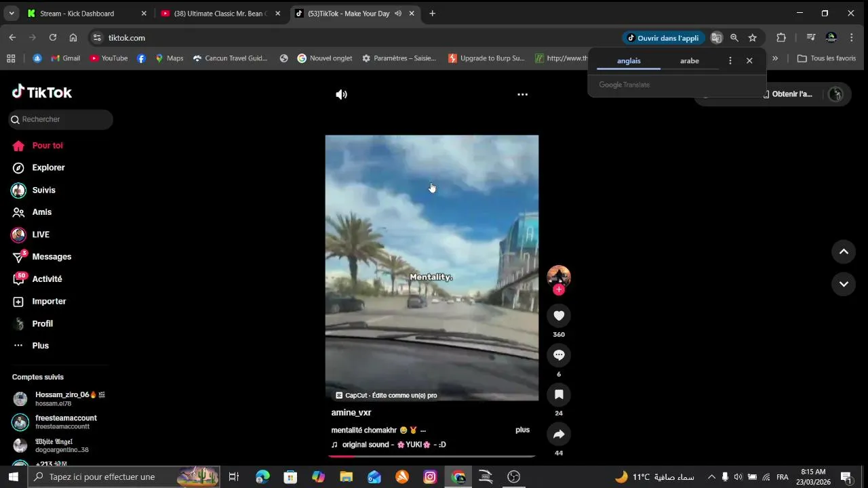
Task: Follow amine_vxr with red plus badge
Action: [559, 289]
